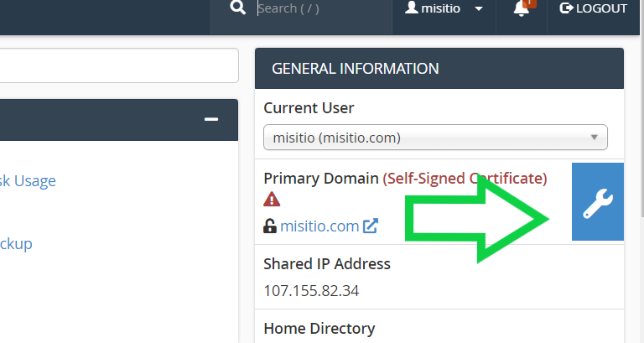Click the external-link icon after misitio.com
This screenshot has height=343, width=644.
click(370, 226)
